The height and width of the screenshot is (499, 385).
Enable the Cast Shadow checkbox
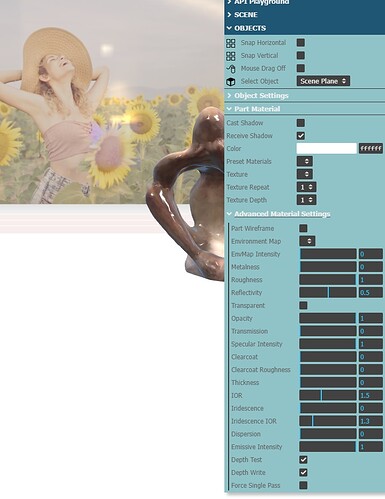pyautogui.click(x=301, y=123)
